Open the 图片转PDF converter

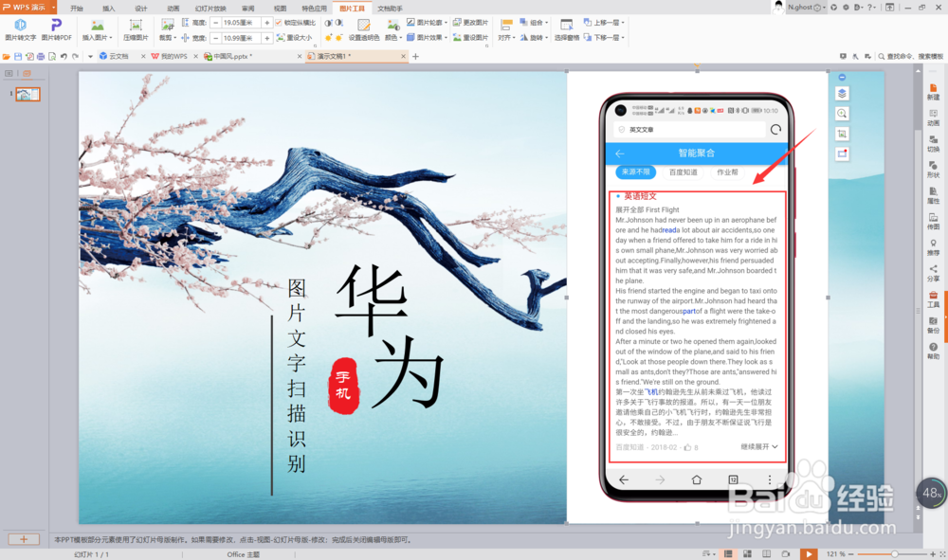point(56,29)
